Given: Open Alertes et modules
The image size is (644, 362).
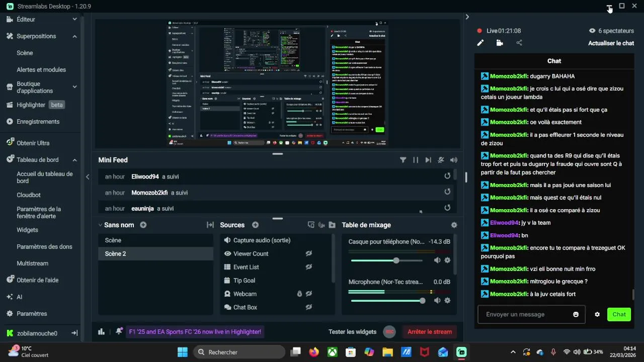Looking at the screenshot, I should [x=41, y=70].
